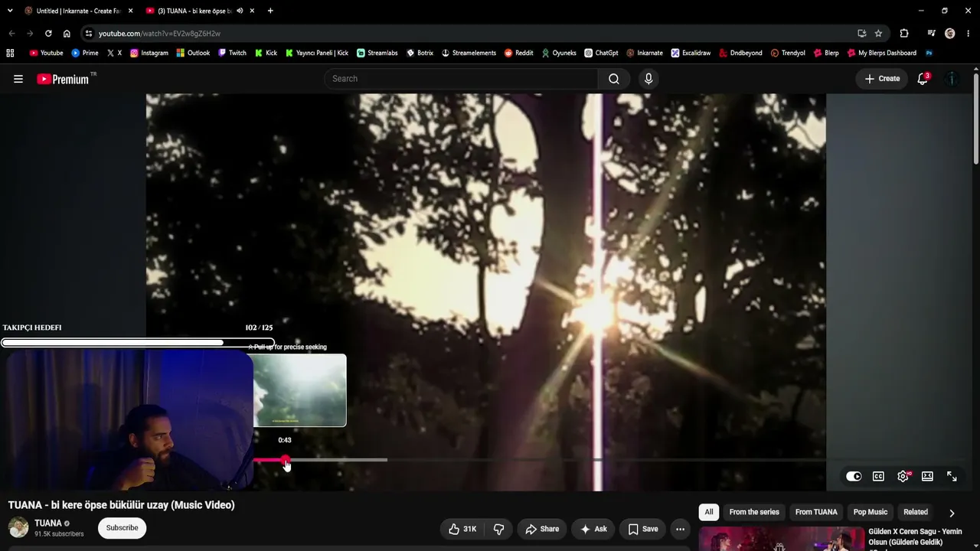This screenshot has width=980, height=551.
Task: Dislike the TUANA video
Action: point(498,529)
